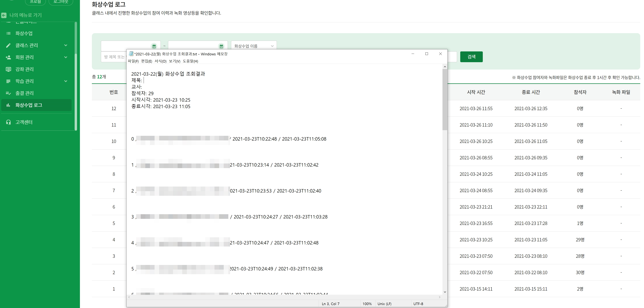Open the start date calendar picker icon
This screenshot has height=308, width=644.
click(154, 46)
